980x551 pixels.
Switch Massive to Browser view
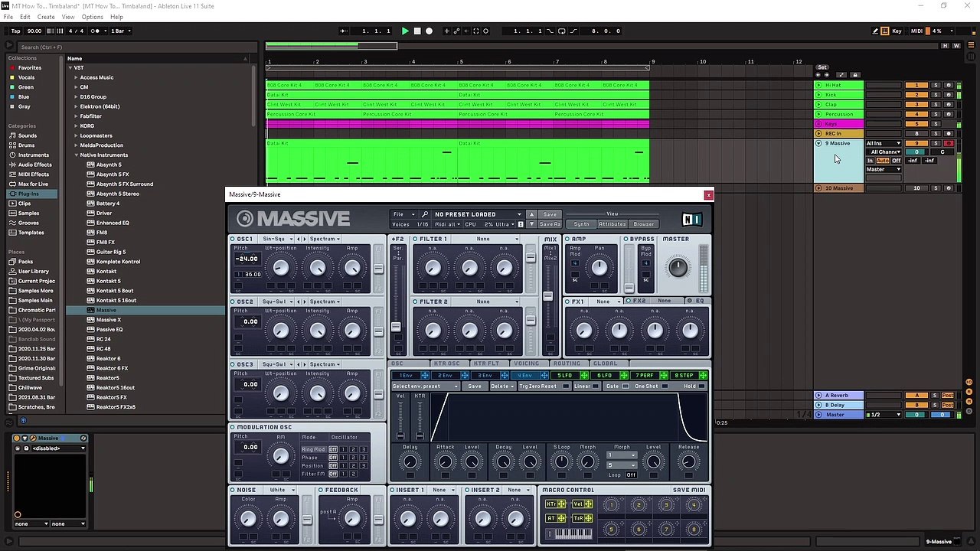[644, 224]
